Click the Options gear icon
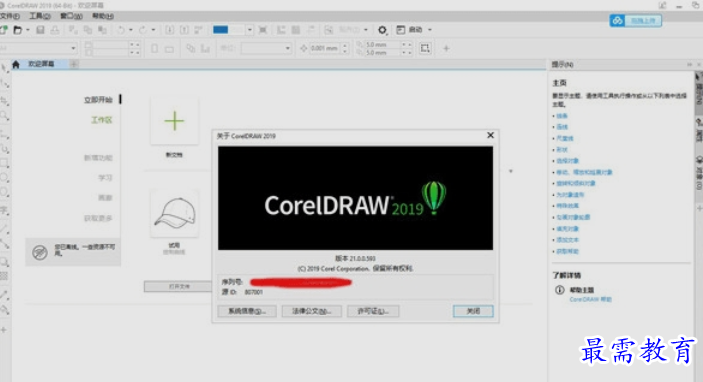Viewport: 703px width, 382px height. click(x=382, y=30)
